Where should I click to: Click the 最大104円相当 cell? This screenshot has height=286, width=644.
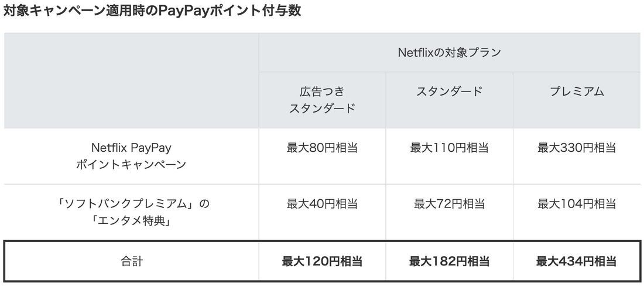tap(577, 204)
